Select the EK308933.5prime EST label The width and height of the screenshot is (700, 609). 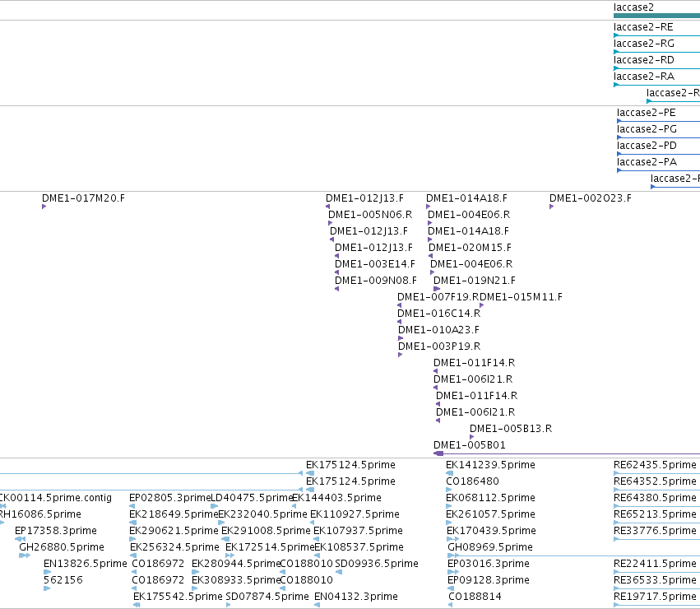coord(236,581)
